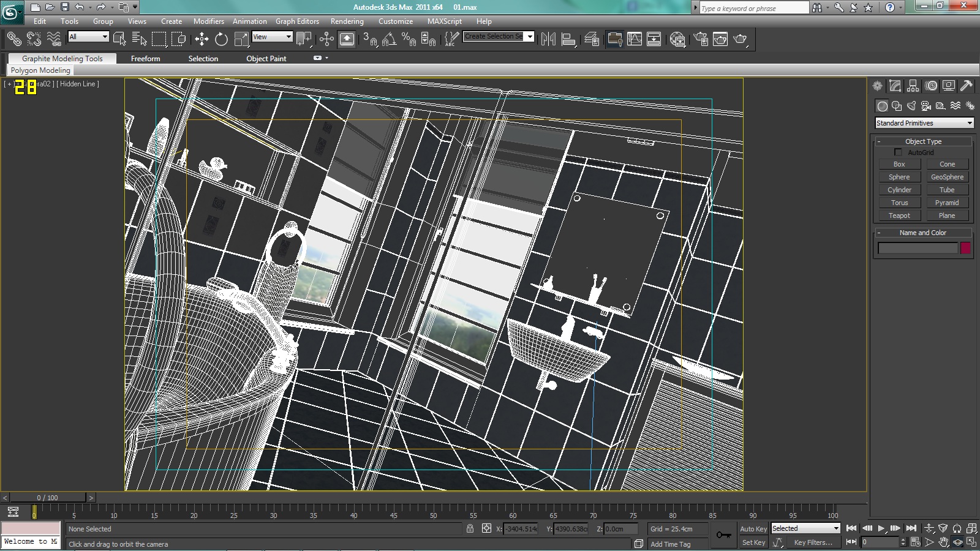Toggle Key Mode button
980x551 pixels.
(851, 542)
